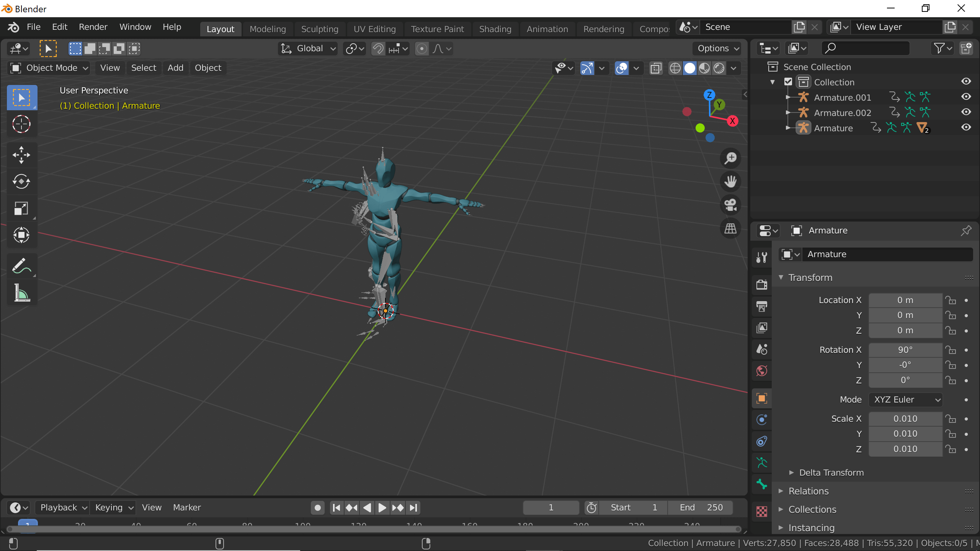Open the Object properties tab
The width and height of the screenshot is (980, 551).
tap(762, 398)
